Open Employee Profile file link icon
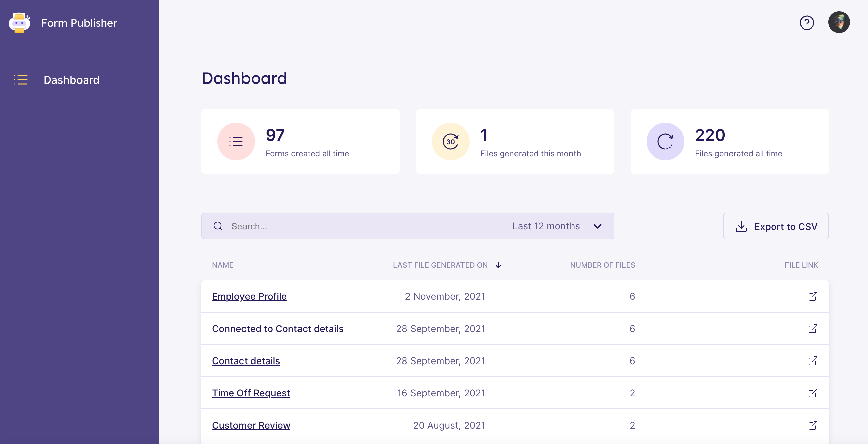This screenshot has height=444, width=868. (812, 296)
